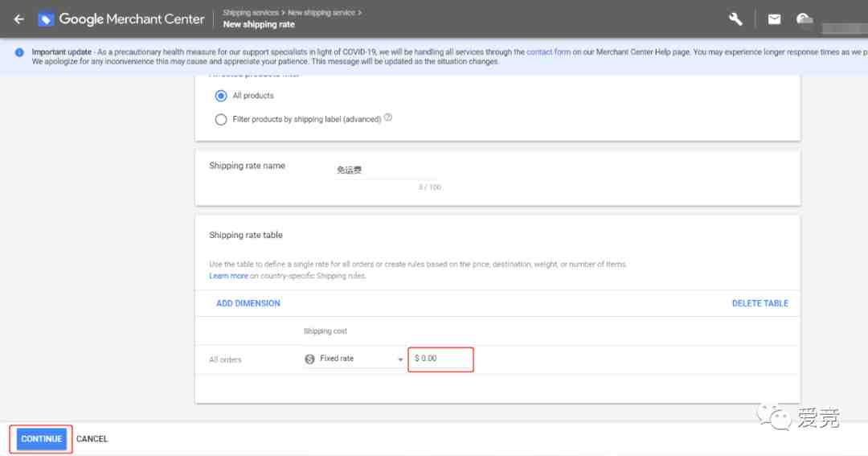868x456 pixels.
Task: Click the New shipping rate page title
Action: [259, 24]
